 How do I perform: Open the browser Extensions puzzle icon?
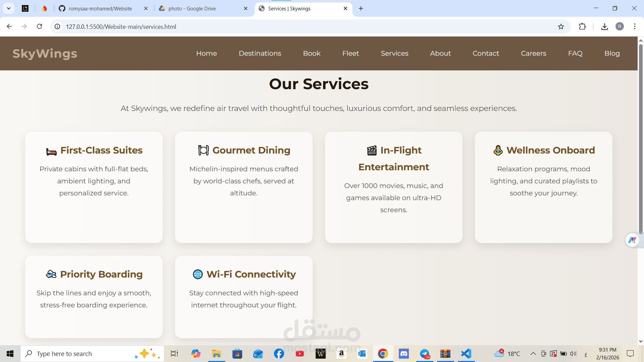[x=582, y=26]
